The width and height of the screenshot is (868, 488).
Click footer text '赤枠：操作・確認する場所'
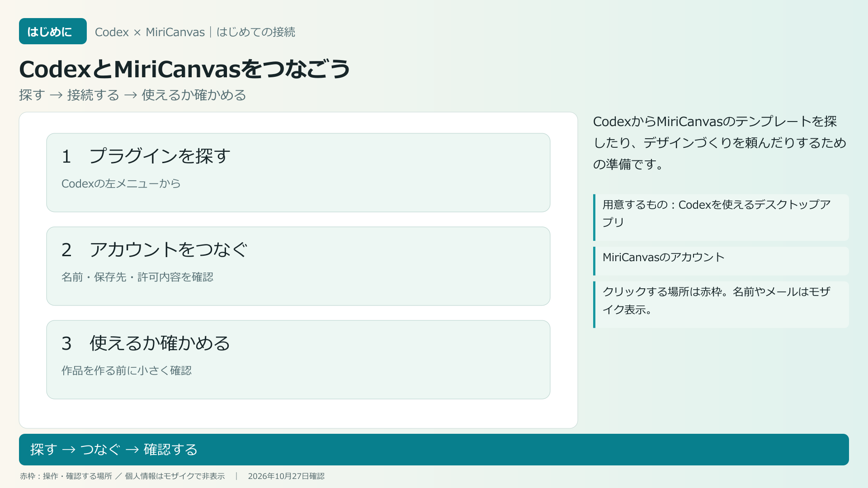coord(66,476)
